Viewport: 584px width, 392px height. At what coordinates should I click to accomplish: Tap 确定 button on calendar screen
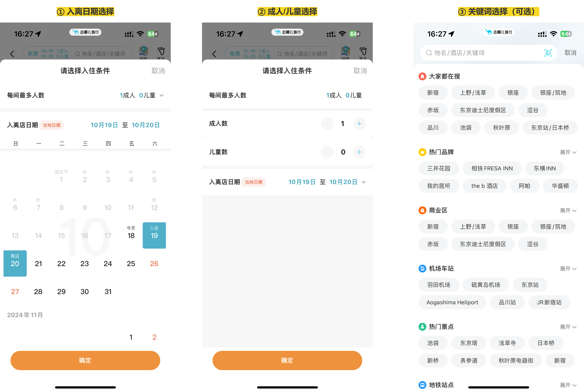point(85,360)
